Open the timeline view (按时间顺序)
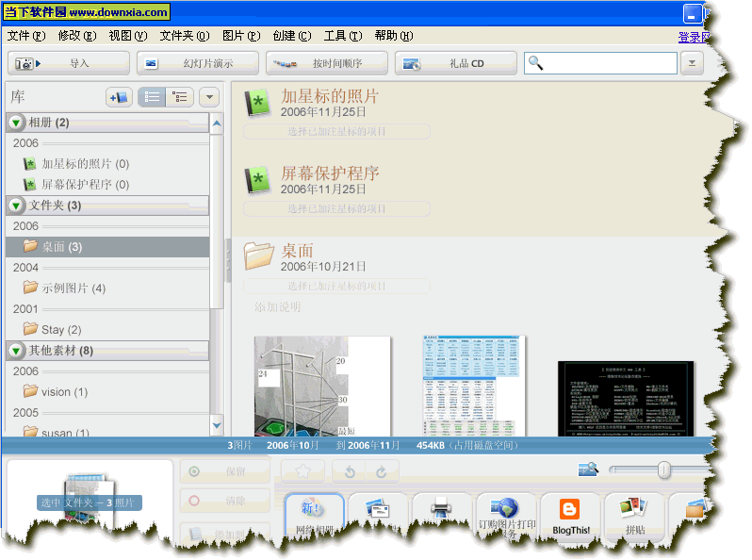 tap(326, 63)
